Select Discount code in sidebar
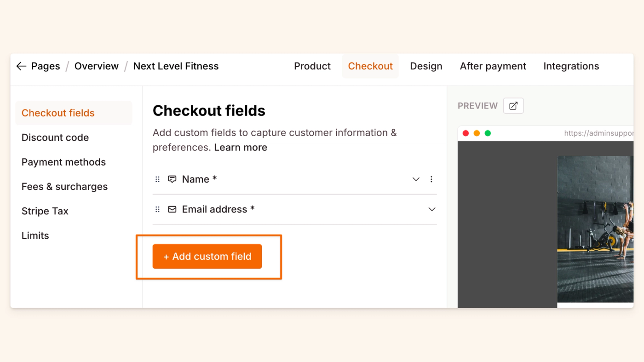 tap(55, 138)
